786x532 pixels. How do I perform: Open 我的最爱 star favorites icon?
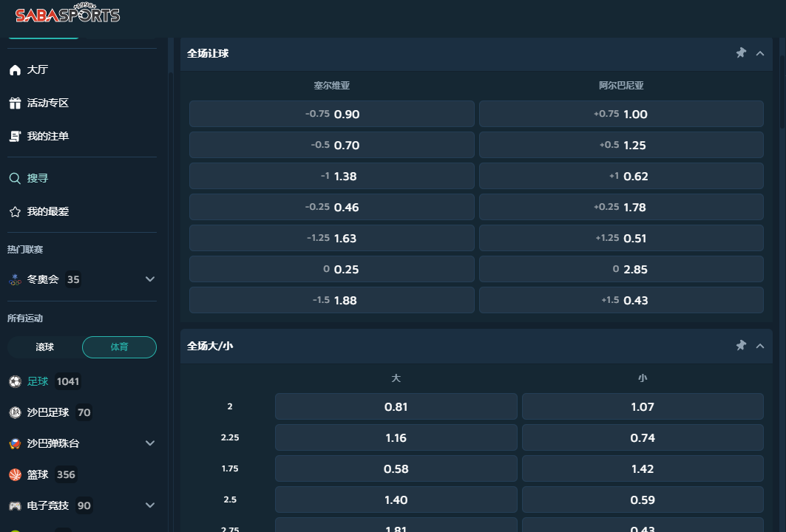(15, 212)
